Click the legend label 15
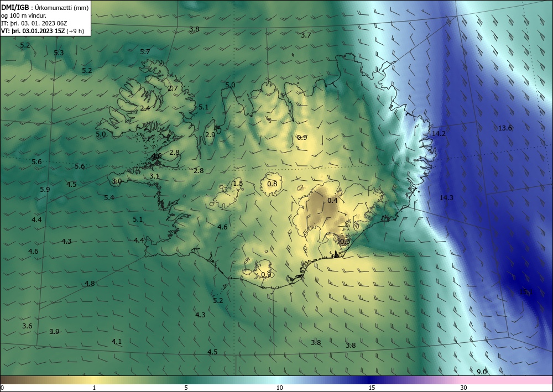 [x=372, y=388]
